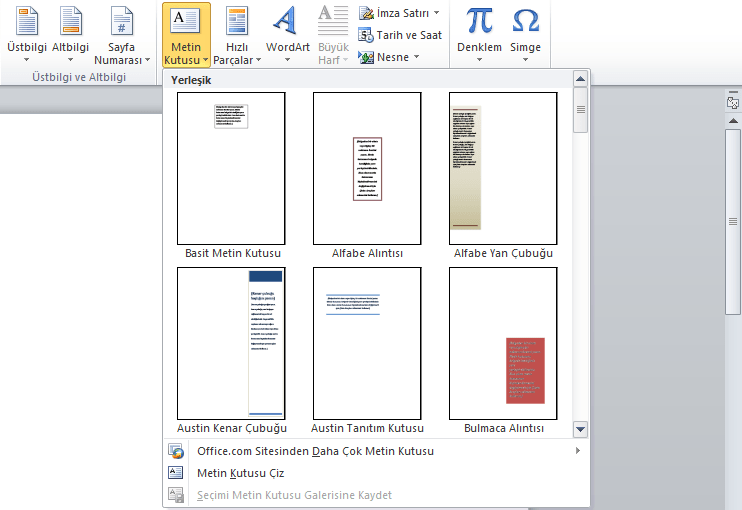Insert an equation with Denklem

tap(479, 22)
